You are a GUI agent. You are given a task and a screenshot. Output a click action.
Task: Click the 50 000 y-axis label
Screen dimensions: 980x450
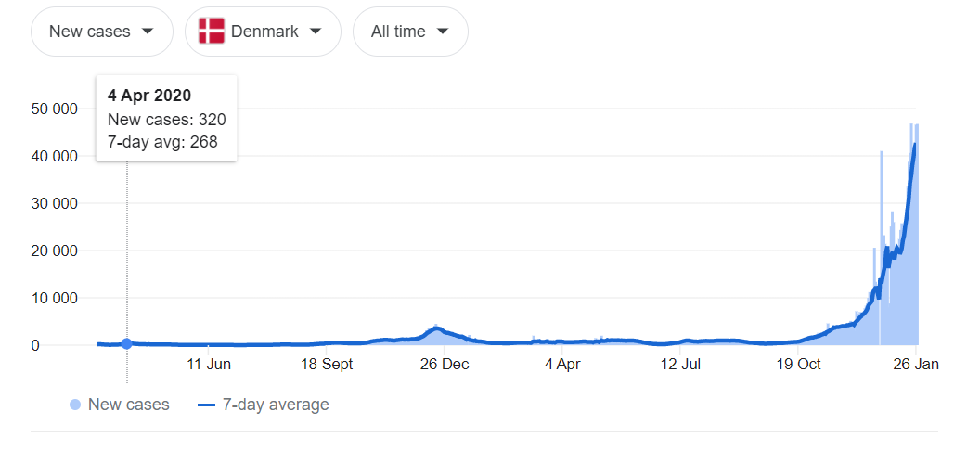coord(54,109)
